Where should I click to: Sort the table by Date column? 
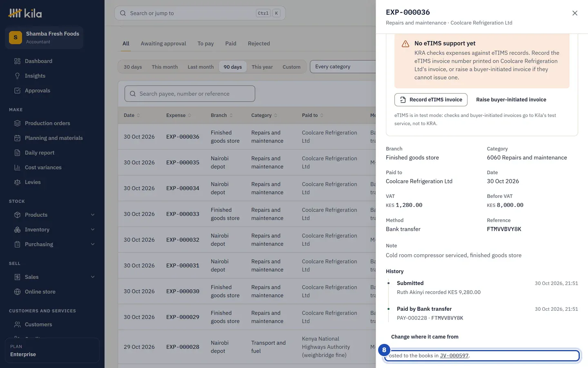coord(132,115)
